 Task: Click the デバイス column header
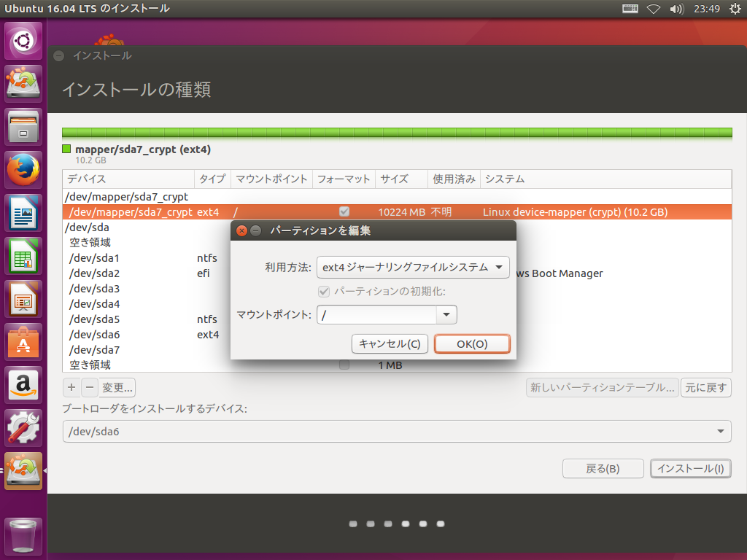(128, 179)
